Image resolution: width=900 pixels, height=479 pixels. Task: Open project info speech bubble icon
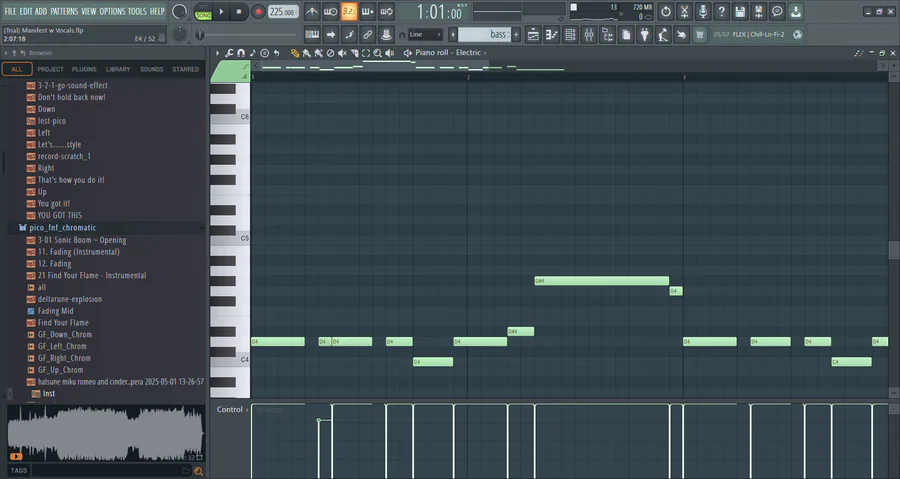pyautogui.click(x=777, y=11)
